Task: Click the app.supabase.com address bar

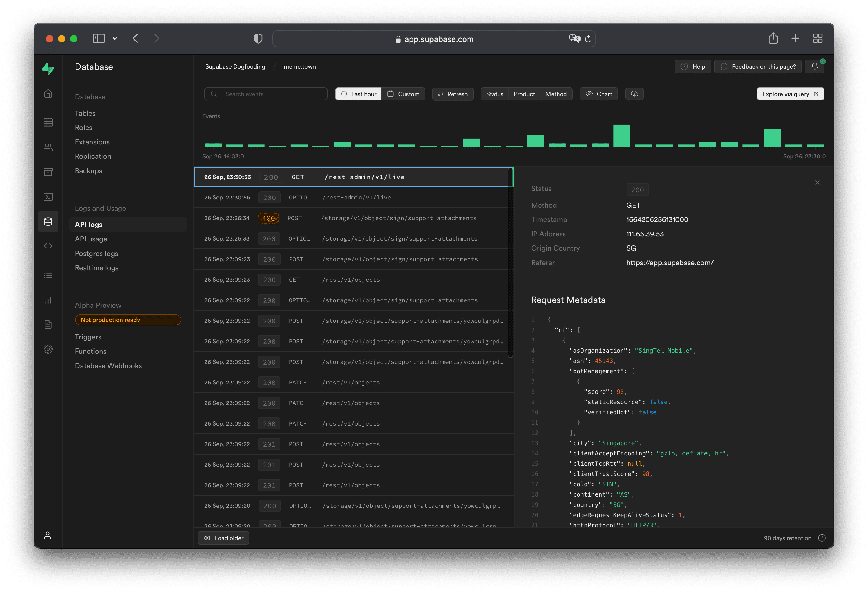Action: click(x=434, y=39)
